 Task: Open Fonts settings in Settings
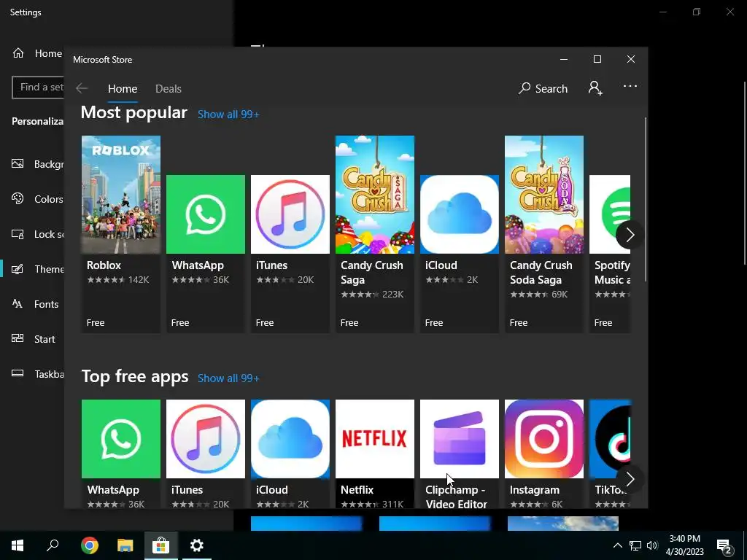click(x=35, y=304)
